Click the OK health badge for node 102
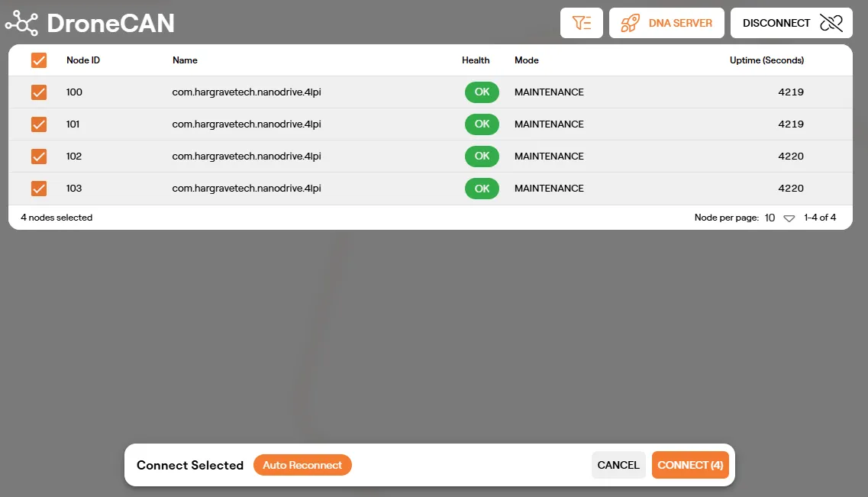Screen dimensions: 868x497 click(482, 156)
